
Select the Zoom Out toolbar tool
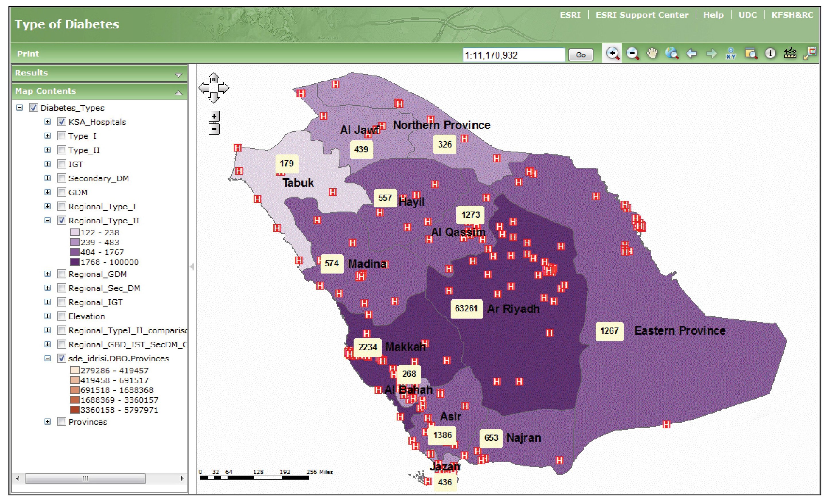tap(632, 54)
